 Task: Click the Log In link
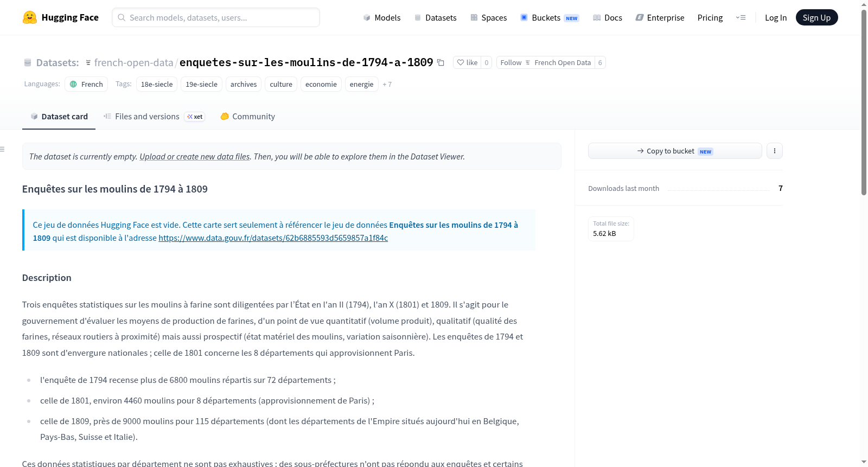pyautogui.click(x=776, y=18)
